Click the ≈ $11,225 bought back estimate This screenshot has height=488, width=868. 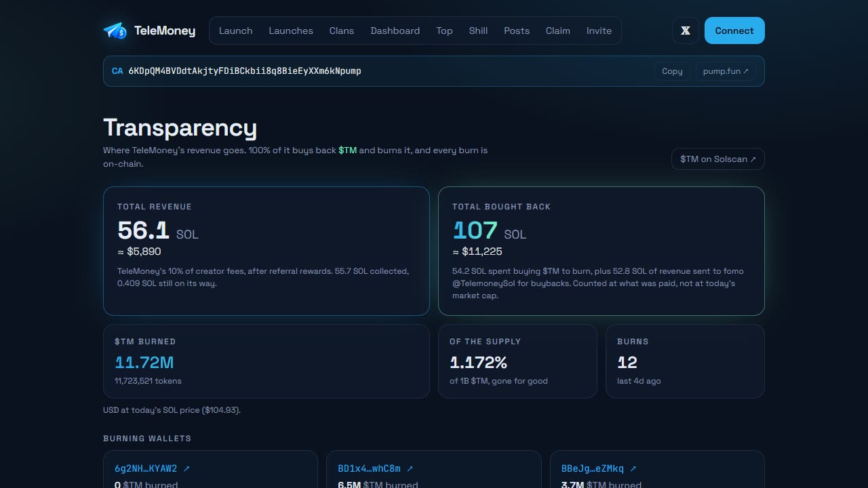[x=477, y=251]
